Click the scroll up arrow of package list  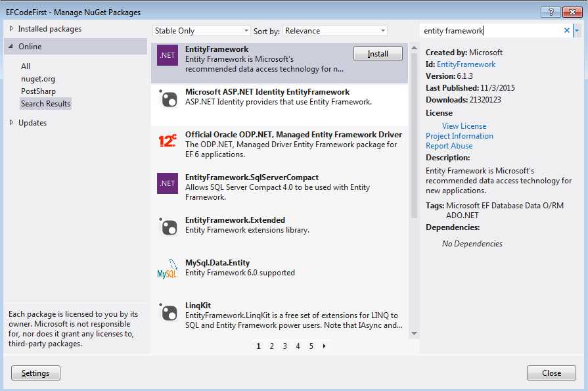coord(414,48)
